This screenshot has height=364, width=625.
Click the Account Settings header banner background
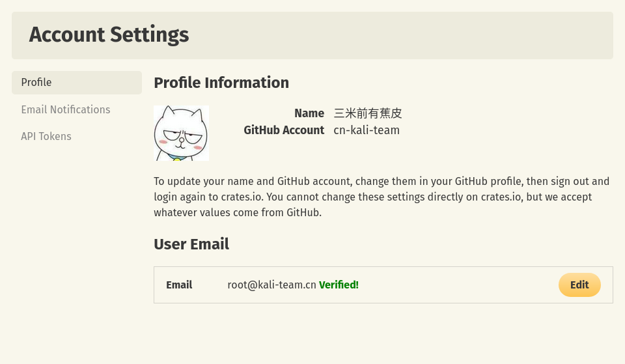pos(398,35)
